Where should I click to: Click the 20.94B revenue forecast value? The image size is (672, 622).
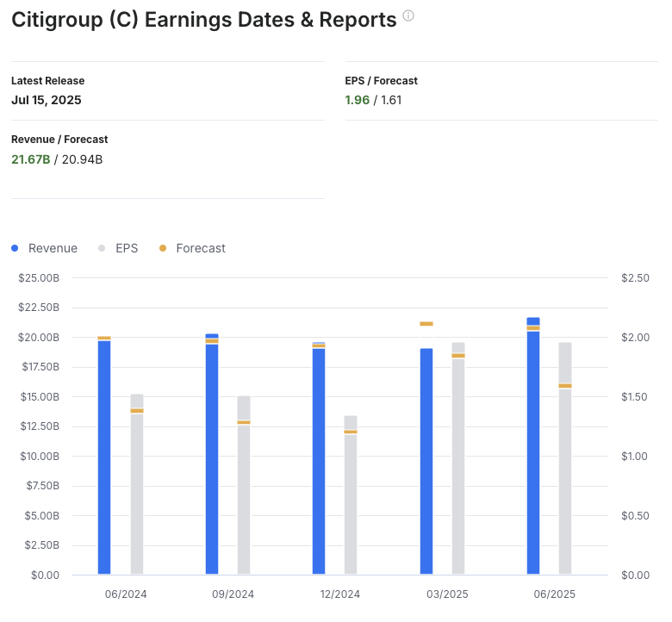[83, 159]
